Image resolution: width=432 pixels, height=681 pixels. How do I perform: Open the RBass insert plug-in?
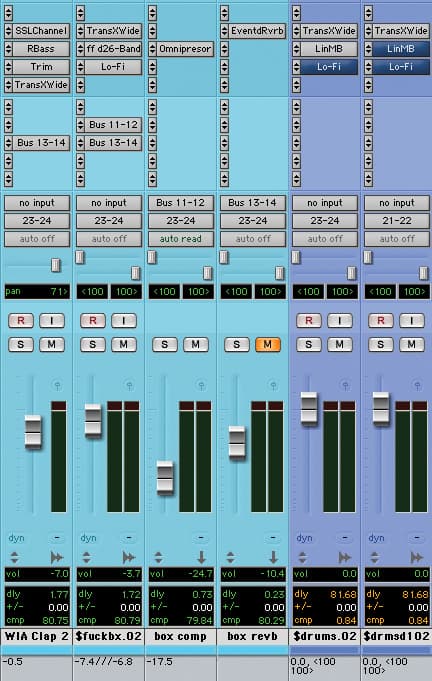41,49
